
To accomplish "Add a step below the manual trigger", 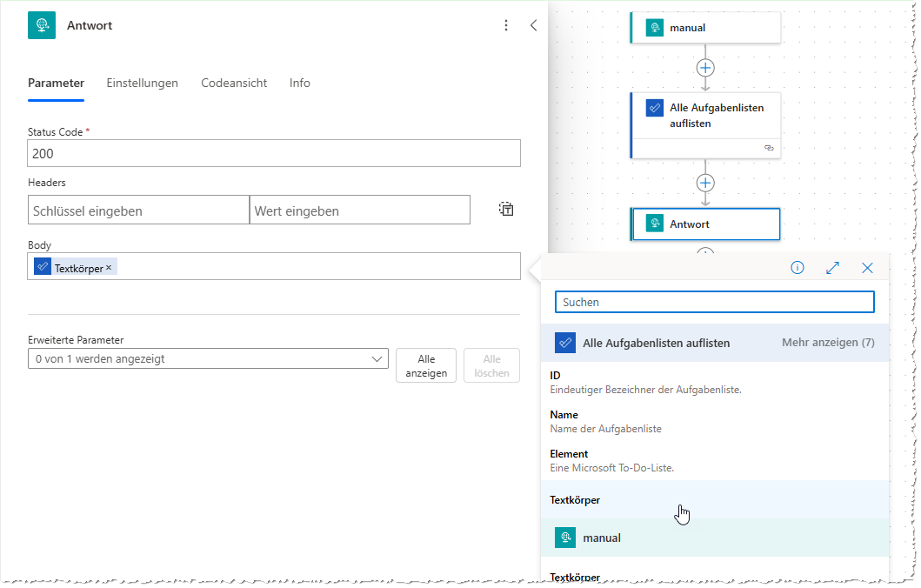I will point(705,68).
